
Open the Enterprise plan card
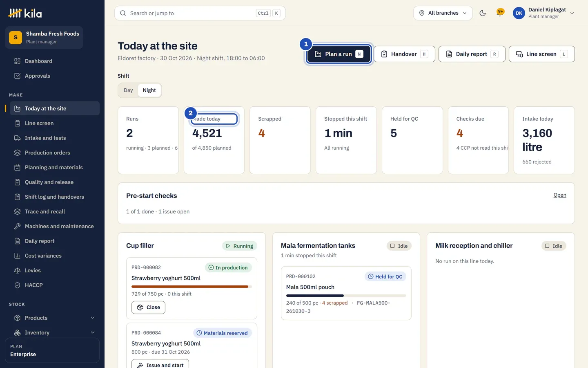click(x=52, y=350)
